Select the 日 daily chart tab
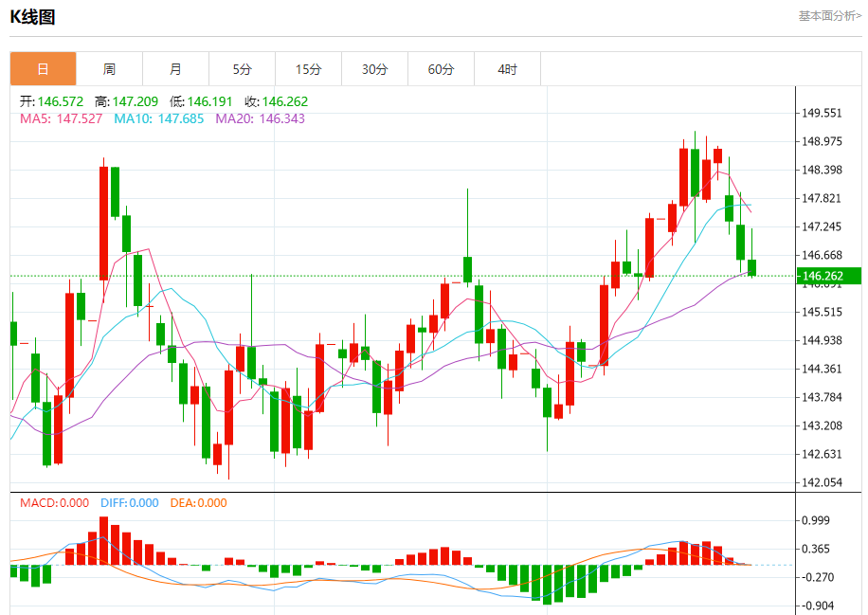This screenshot has height=615, width=868. pyautogui.click(x=44, y=69)
